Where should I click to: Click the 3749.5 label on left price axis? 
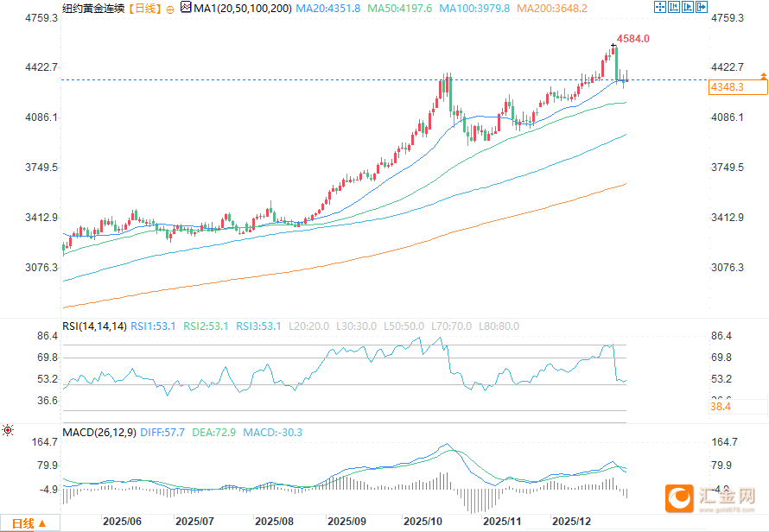41,168
